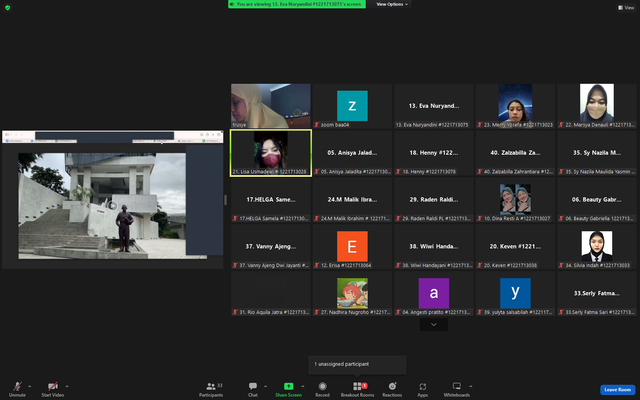Unmute the microphone in Zoom toolbar
640x400 pixels.
(17, 389)
